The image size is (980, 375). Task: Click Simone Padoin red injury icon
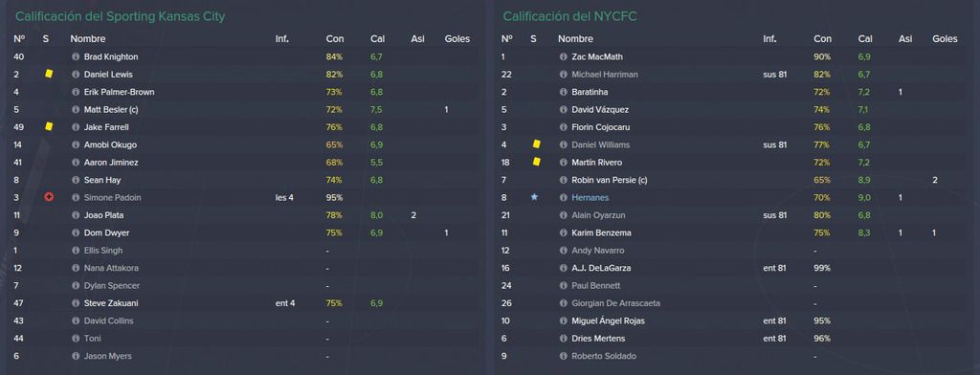(x=49, y=197)
